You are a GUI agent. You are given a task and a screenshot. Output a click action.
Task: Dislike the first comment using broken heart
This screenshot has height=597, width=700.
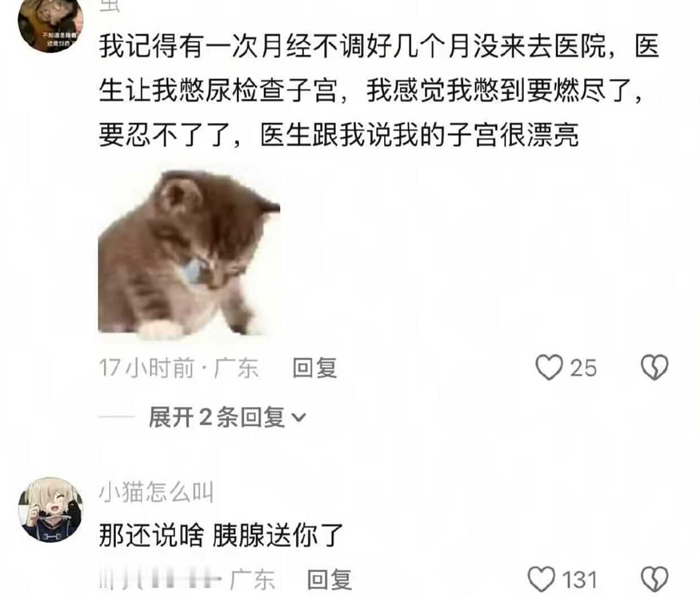(x=654, y=367)
